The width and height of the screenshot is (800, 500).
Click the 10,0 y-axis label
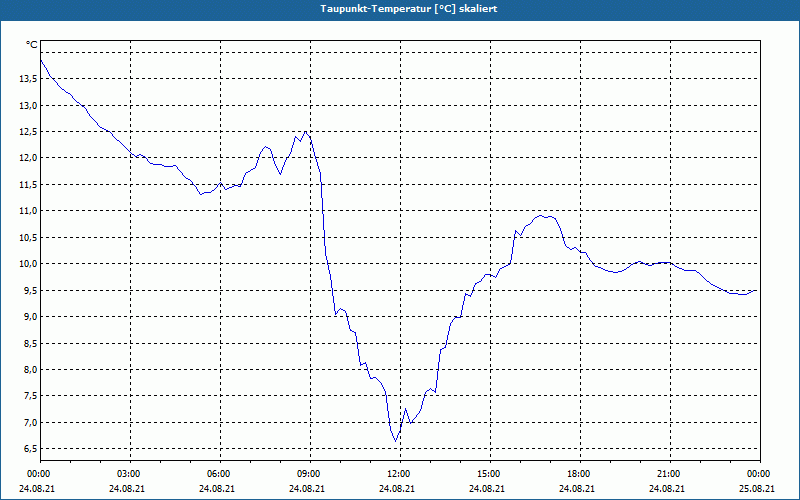pyautogui.click(x=28, y=264)
